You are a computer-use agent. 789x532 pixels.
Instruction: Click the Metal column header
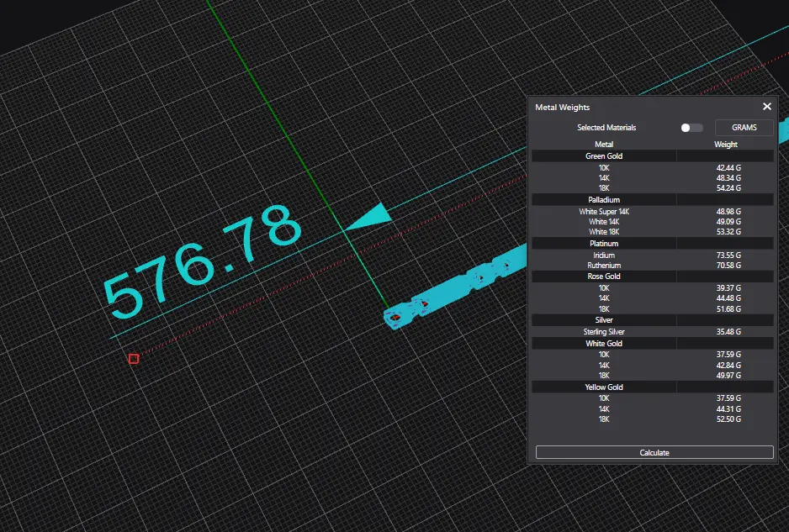tap(604, 145)
